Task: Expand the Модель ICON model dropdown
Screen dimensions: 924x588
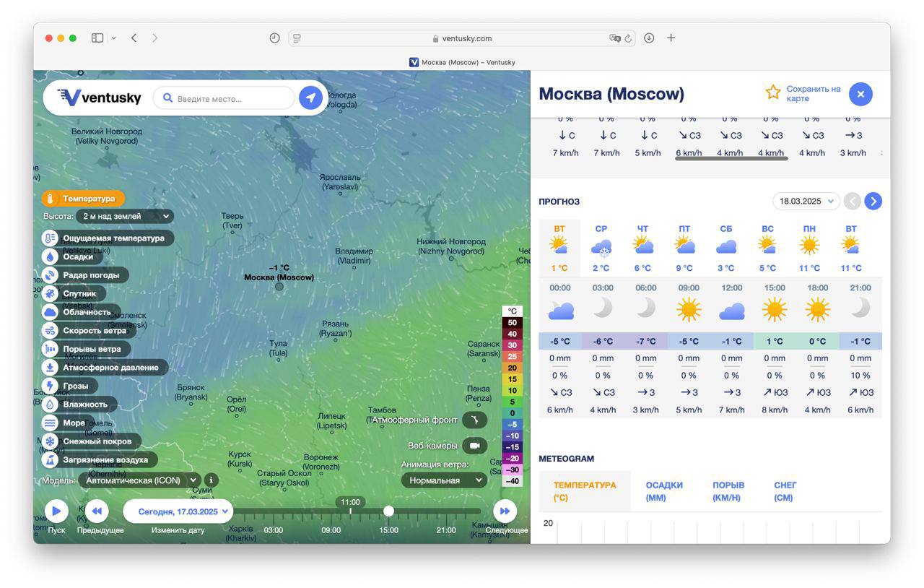Action: [x=141, y=480]
